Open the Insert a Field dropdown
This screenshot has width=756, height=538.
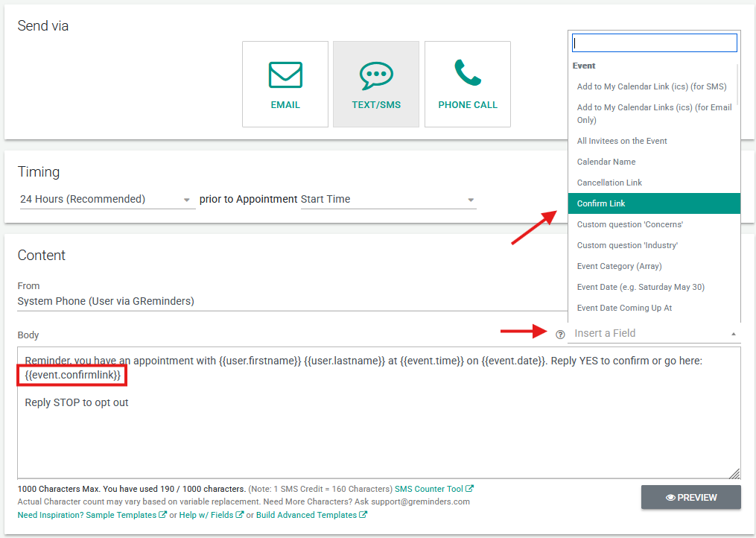pos(654,333)
